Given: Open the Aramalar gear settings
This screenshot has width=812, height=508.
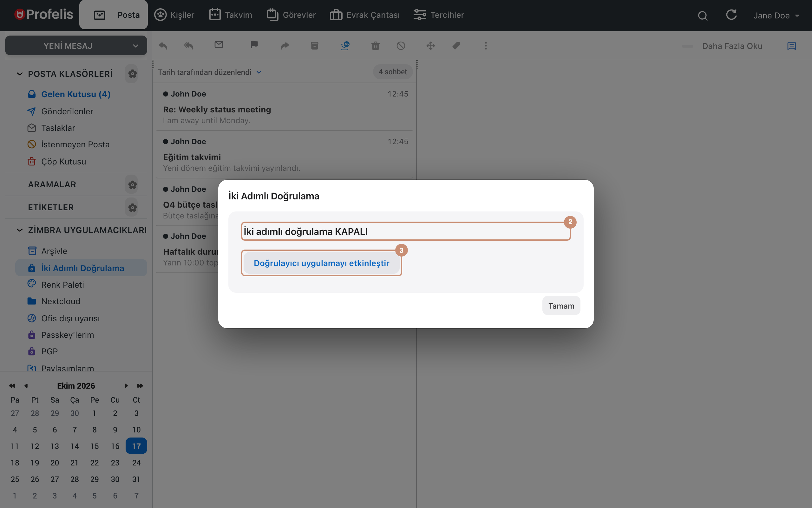Looking at the screenshot, I should tap(132, 184).
